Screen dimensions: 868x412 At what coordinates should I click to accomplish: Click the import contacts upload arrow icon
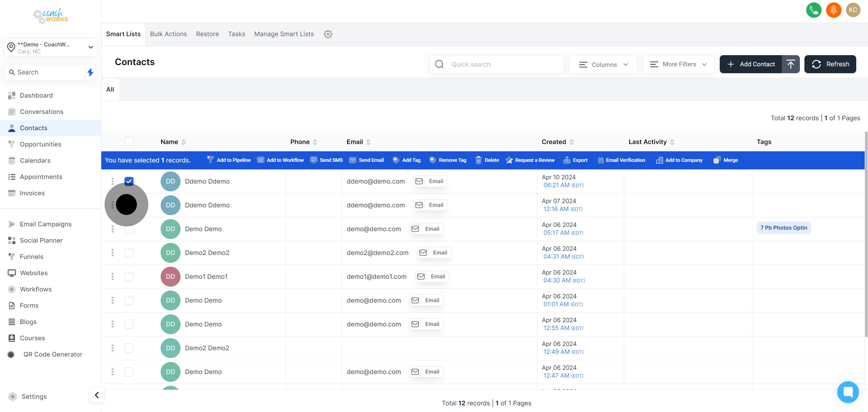pos(791,64)
